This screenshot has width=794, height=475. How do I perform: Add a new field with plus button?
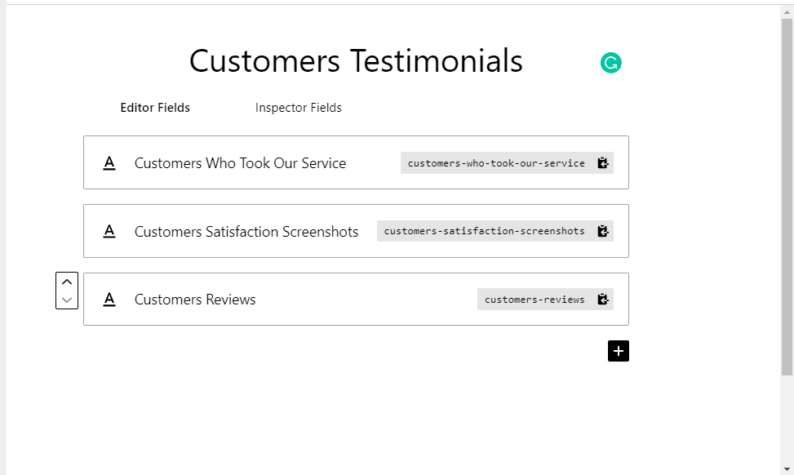tap(618, 351)
